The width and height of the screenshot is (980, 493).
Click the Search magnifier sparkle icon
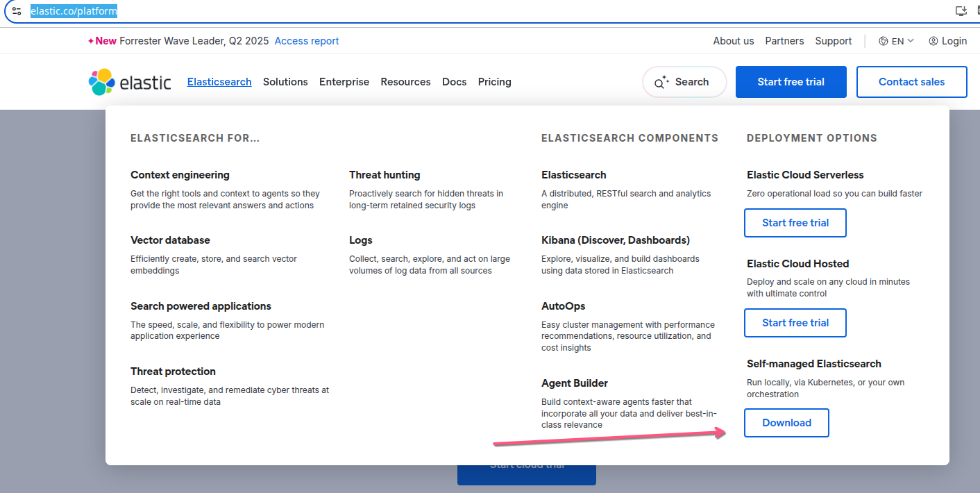click(662, 82)
